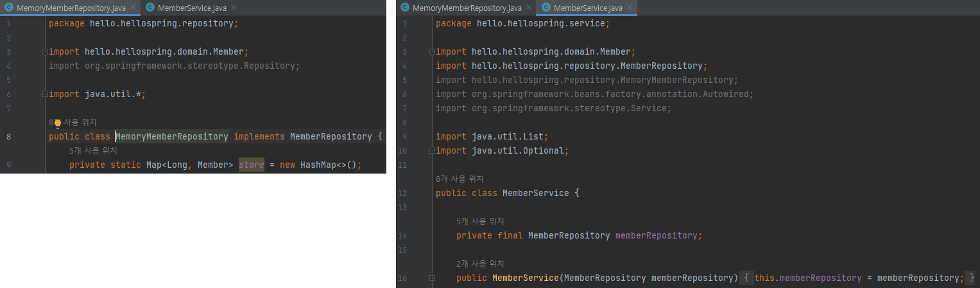Close the MemoryMemberRepository.java tab in right window
Screen dimensions: 980x288
pyautogui.click(x=529, y=8)
